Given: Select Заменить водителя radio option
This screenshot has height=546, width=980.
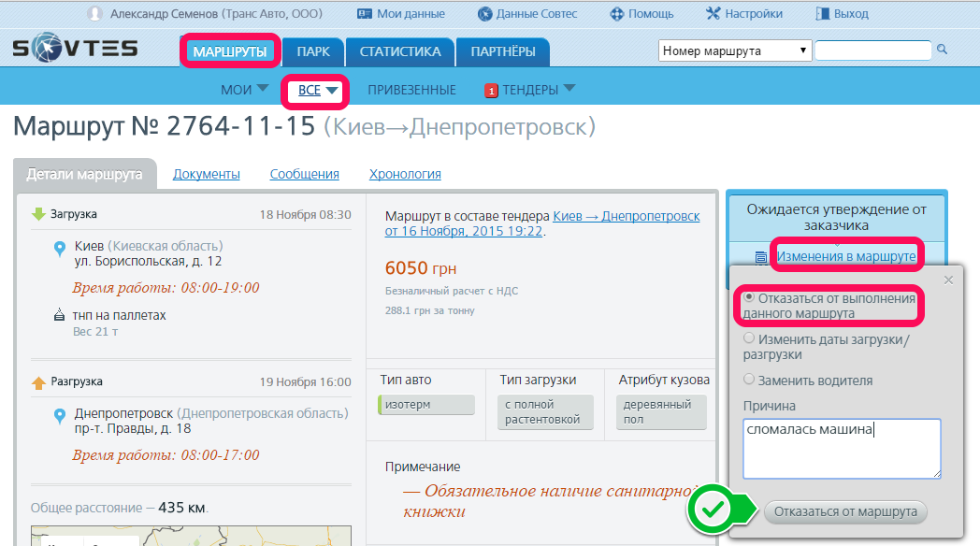Looking at the screenshot, I should point(749,380).
